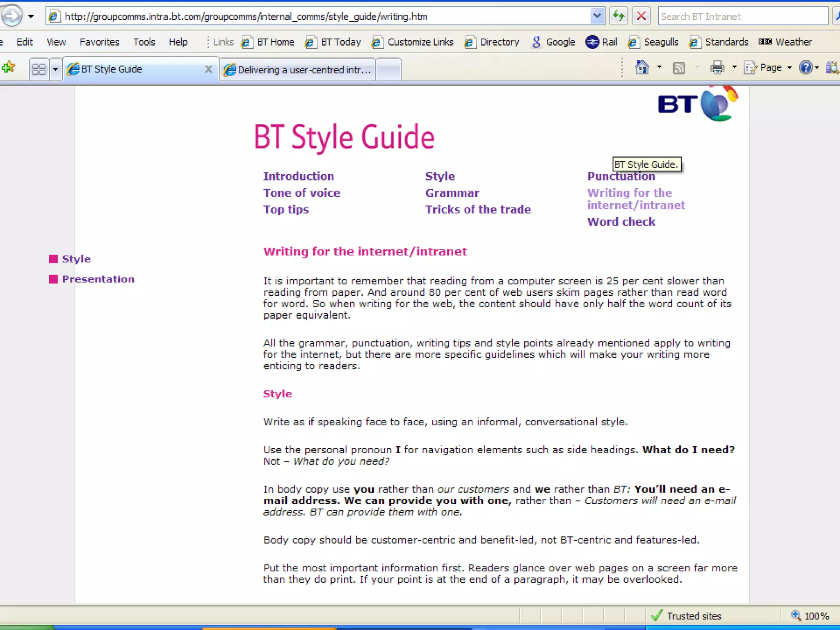Click the Refresh page icon
840x630 pixels.
coord(618,16)
